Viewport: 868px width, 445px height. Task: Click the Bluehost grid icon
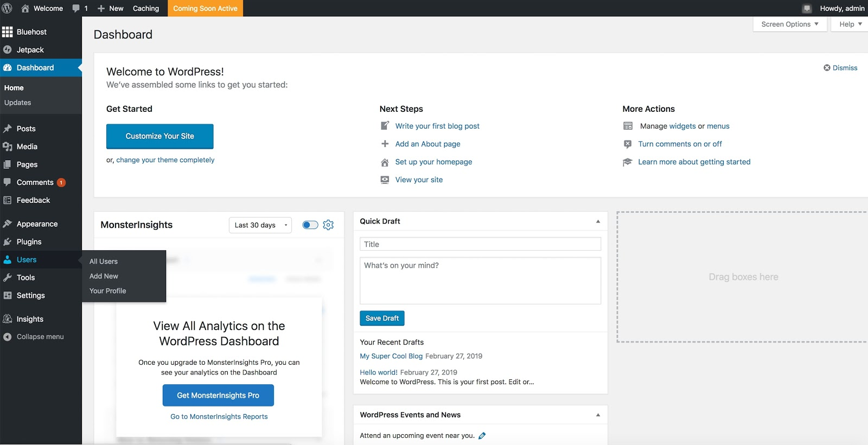click(7, 32)
